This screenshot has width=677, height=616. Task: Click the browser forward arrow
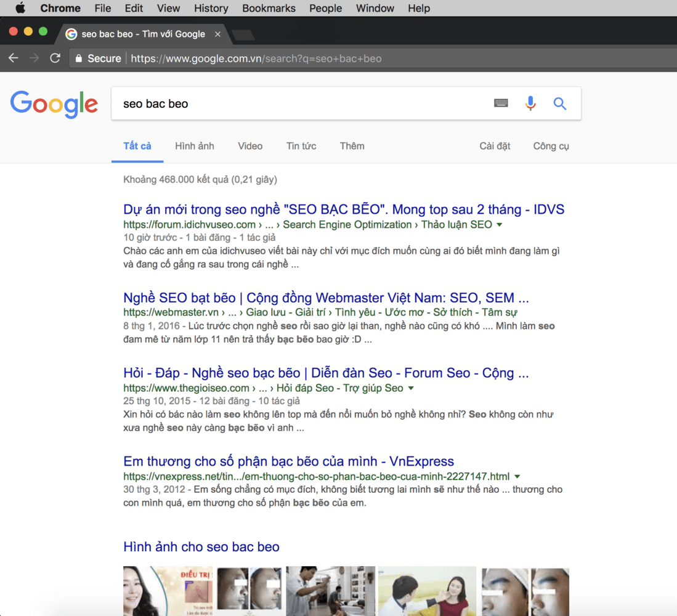(x=34, y=59)
